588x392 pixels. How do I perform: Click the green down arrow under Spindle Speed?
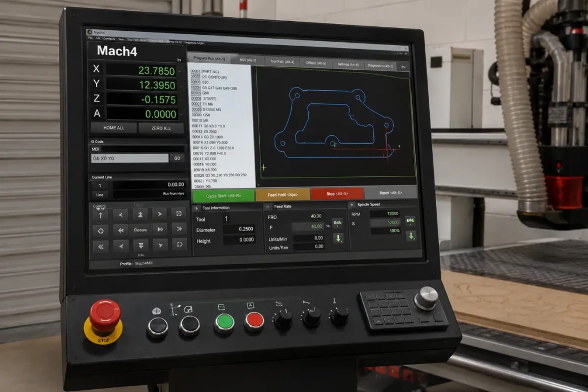coord(412,236)
